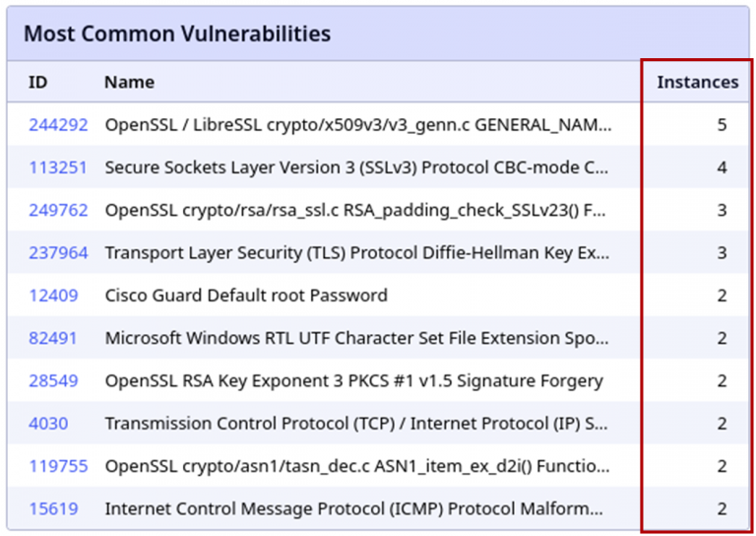Select the Transport Layer Security (TLS) name
This screenshot has width=756, height=536.
(x=356, y=253)
